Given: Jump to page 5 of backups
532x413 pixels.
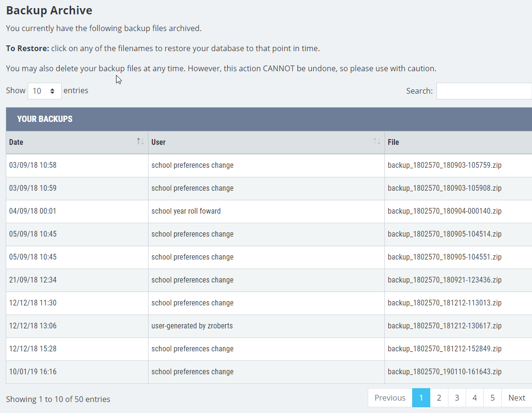Looking at the screenshot, I should pos(492,397).
